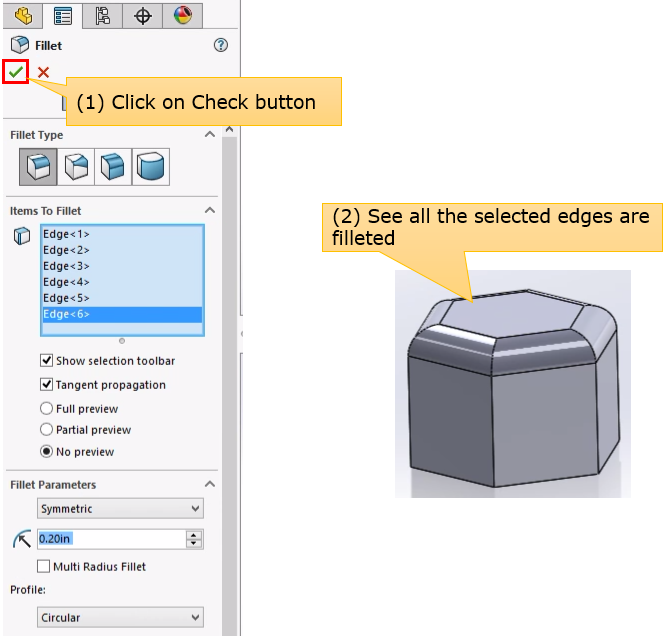Collapse the Fillet Parameters section

[x=210, y=484]
